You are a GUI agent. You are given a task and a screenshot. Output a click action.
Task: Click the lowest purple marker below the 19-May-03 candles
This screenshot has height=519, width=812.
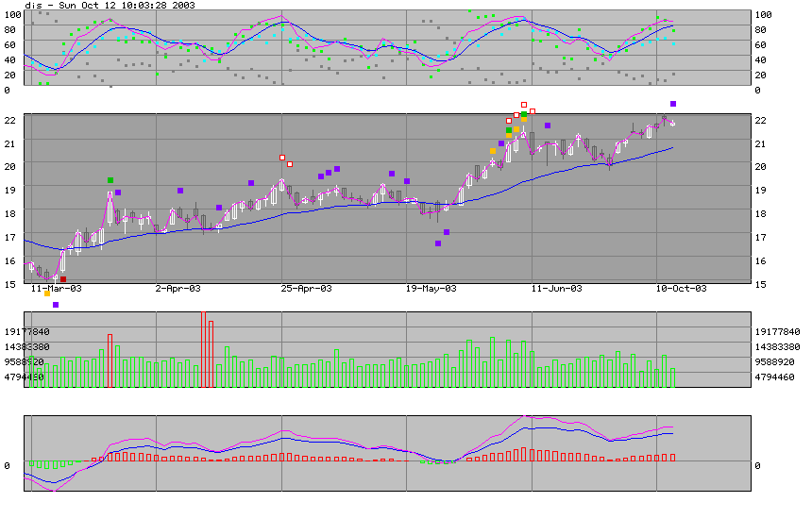[x=438, y=243]
